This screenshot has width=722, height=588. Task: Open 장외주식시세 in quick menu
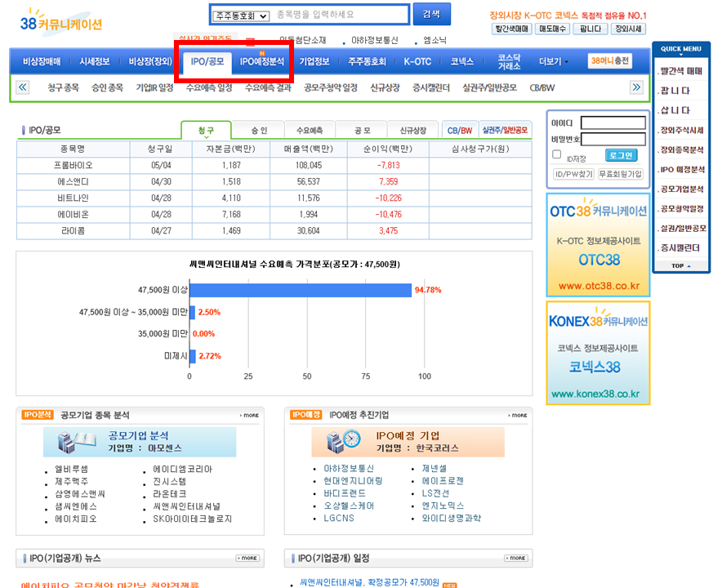pos(681,131)
